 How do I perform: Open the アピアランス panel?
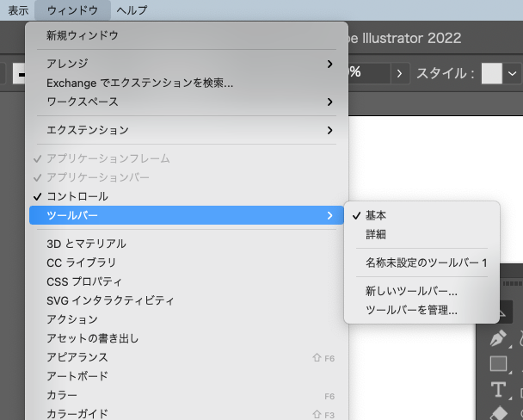click(x=77, y=357)
